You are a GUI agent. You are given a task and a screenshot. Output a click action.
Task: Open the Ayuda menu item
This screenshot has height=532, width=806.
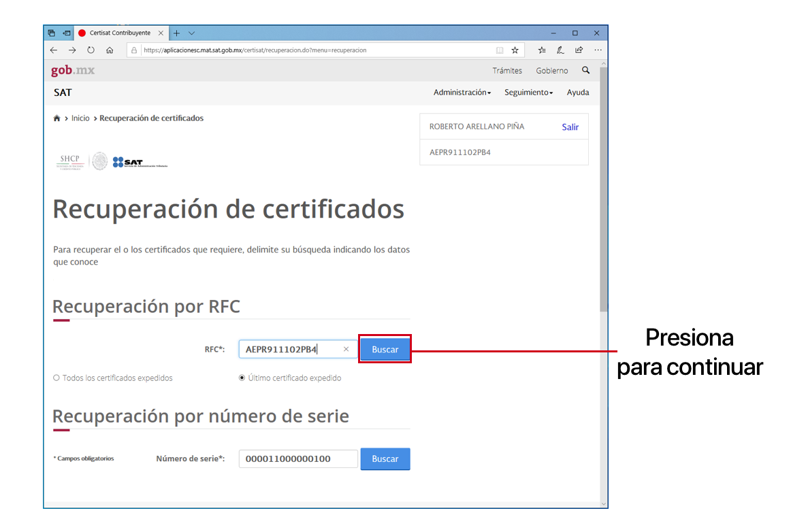click(x=578, y=93)
